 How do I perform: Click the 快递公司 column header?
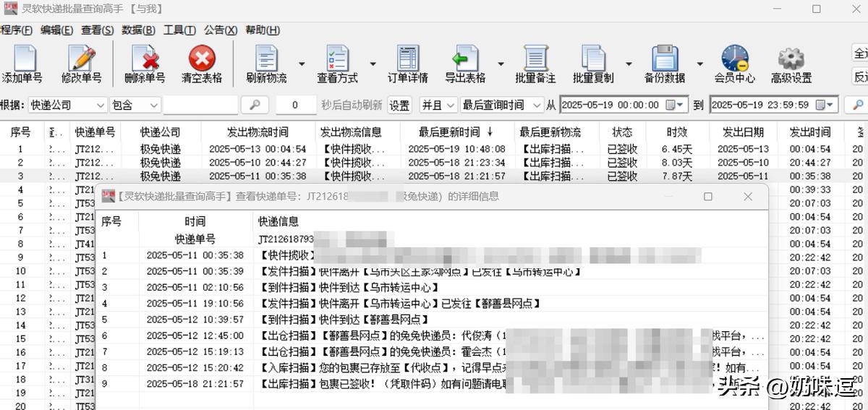[160, 132]
